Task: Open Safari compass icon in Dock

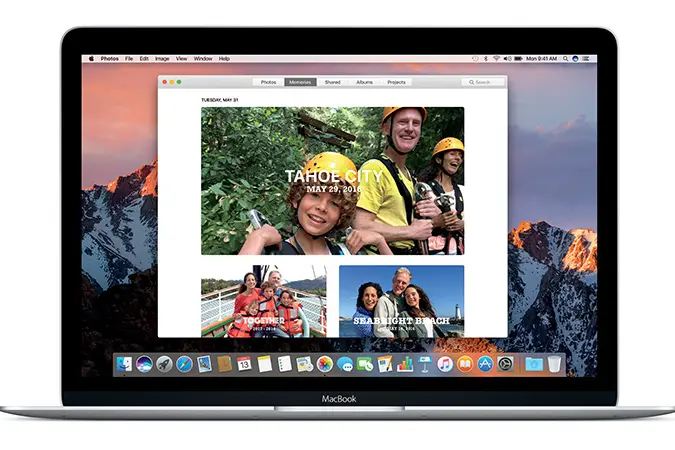Action: pyautogui.click(x=184, y=364)
